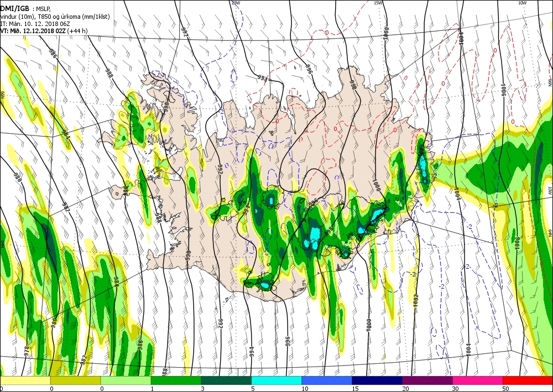Select the light green legend swatch
The height and width of the screenshot is (392, 553).
click(126, 380)
